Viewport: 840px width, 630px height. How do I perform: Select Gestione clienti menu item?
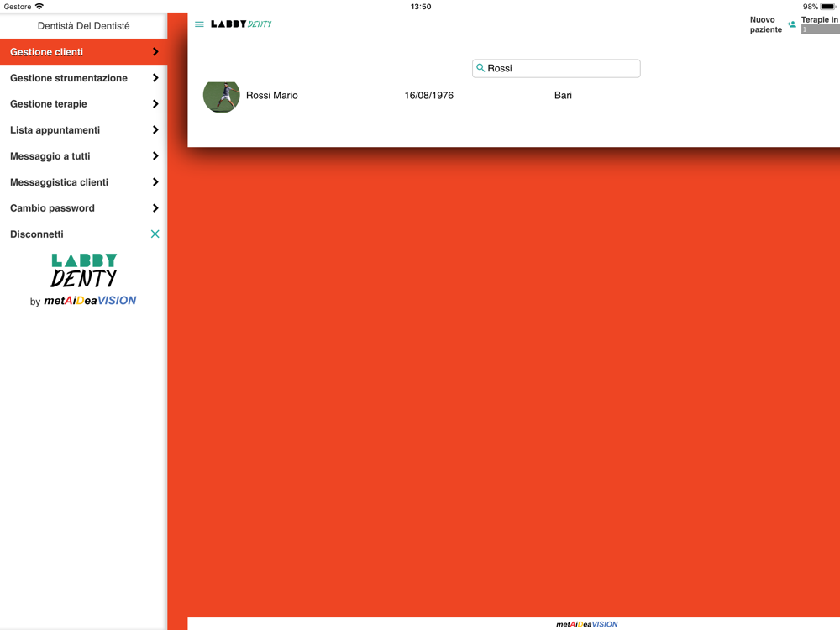(x=83, y=52)
